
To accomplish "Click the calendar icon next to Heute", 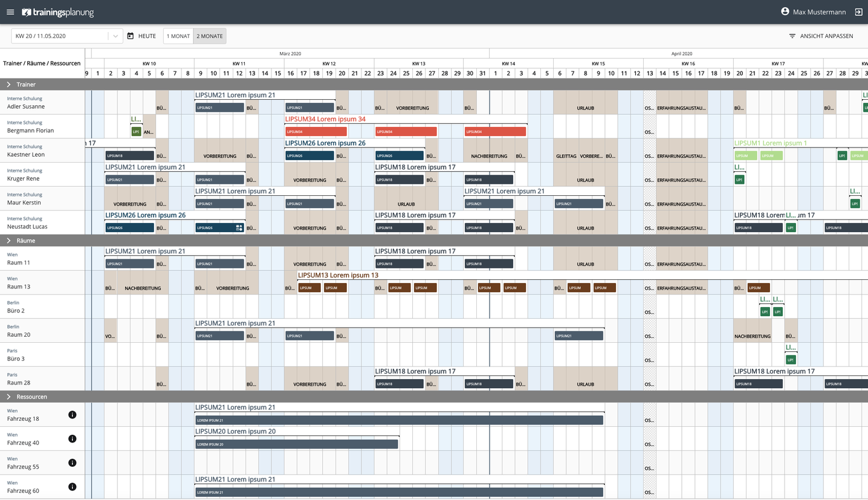I will pyautogui.click(x=131, y=36).
